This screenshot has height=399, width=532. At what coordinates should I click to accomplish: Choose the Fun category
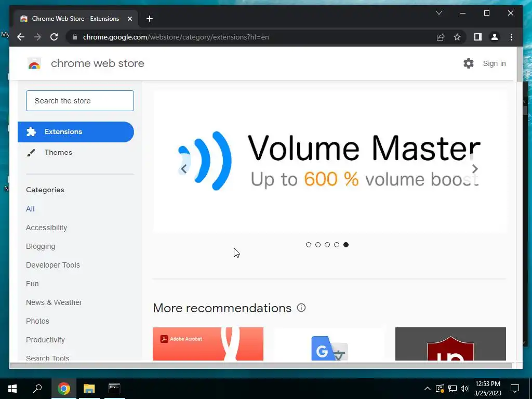[32, 284]
